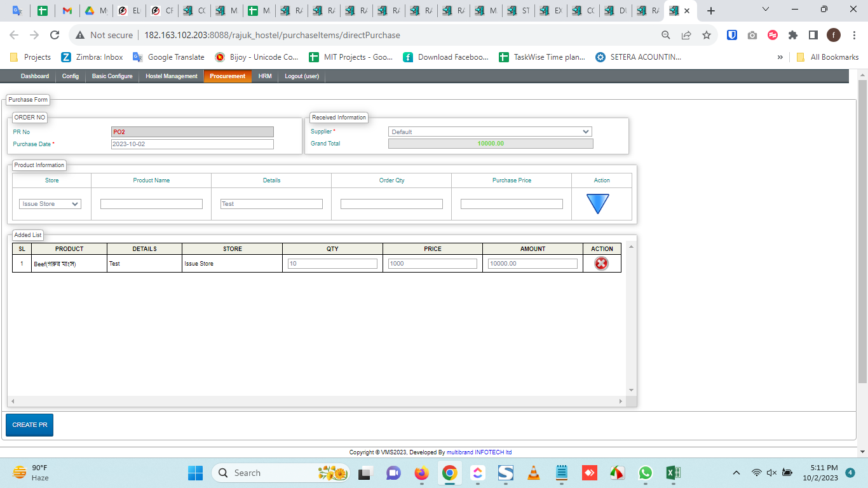
Task: Open Task View in the taskbar
Action: click(365, 473)
